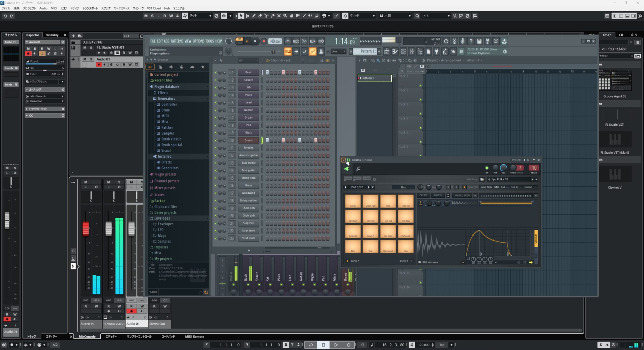Click the Cubase transport play button
Screen dimensions: 644x350
[x=336, y=345]
